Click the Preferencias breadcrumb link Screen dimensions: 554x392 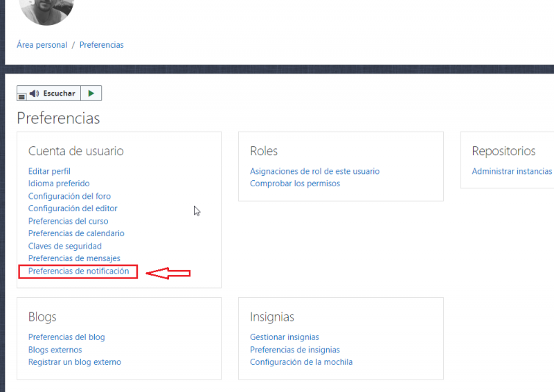tap(101, 45)
